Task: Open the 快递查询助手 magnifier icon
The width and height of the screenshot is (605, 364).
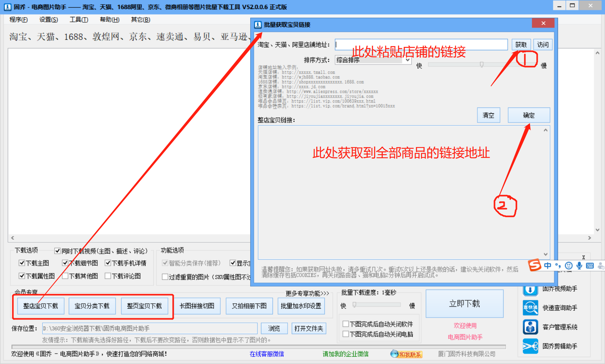Action: coord(530,308)
